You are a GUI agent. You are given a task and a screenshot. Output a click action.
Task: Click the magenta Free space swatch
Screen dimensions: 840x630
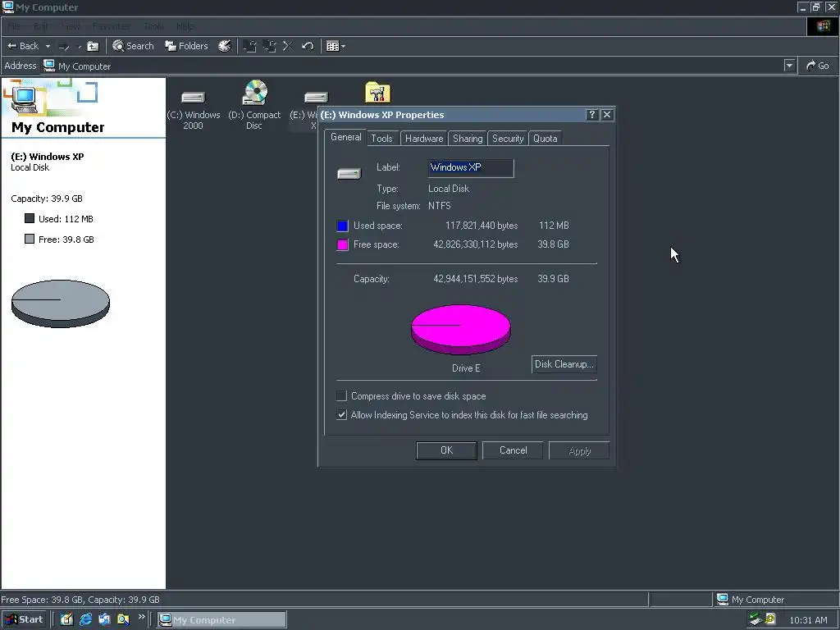pyautogui.click(x=342, y=244)
